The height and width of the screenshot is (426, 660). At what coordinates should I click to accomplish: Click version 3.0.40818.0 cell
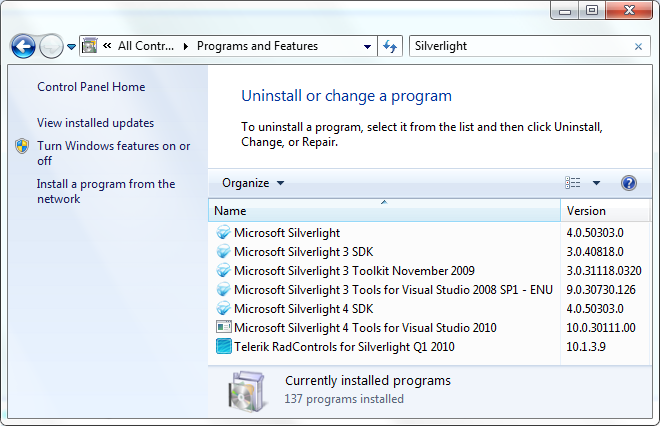pyautogui.click(x=595, y=252)
